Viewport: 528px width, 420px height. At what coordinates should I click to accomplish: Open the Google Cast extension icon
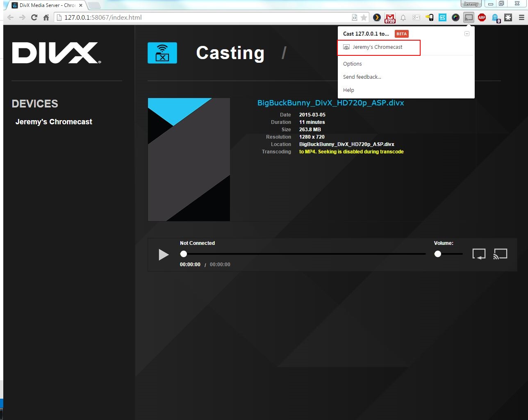coord(468,18)
